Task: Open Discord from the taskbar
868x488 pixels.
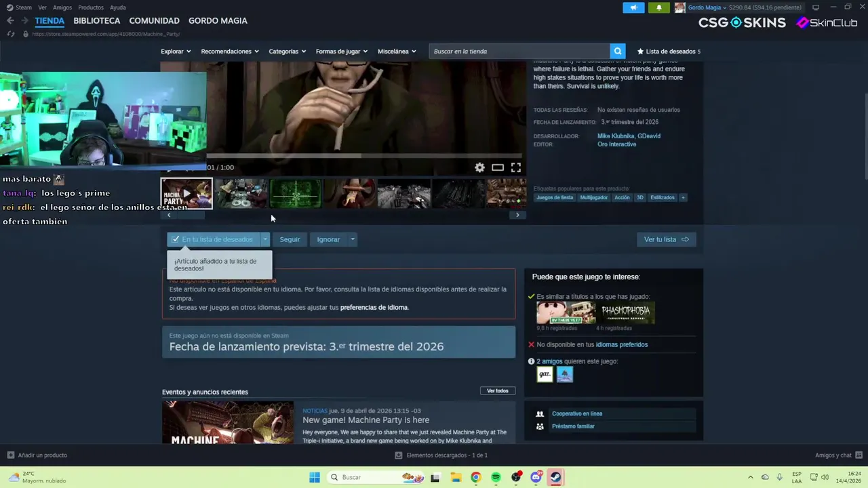Action: [536, 477]
